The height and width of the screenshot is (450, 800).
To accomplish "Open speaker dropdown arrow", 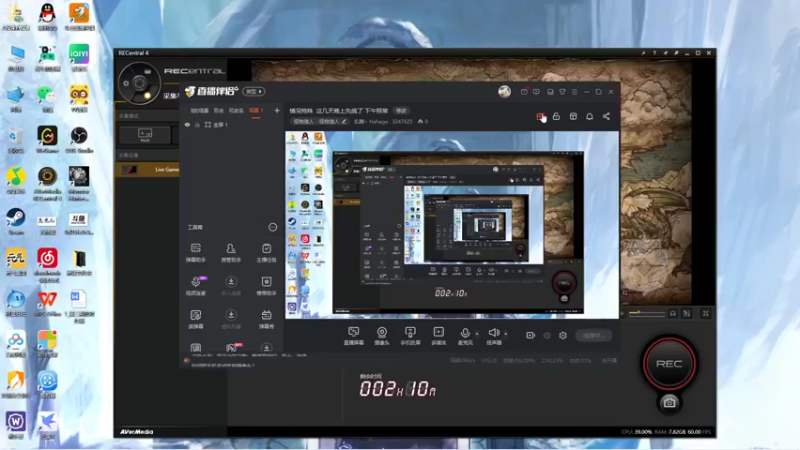I will (506, 334).
